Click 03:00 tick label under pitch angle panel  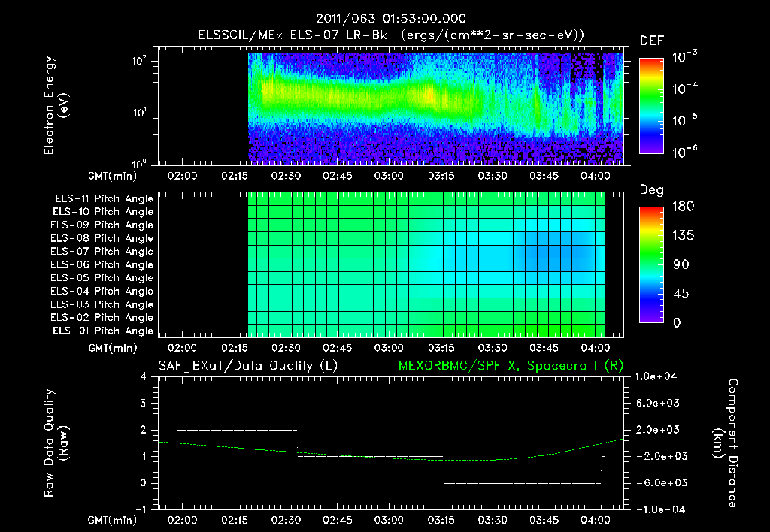(389, 349)
